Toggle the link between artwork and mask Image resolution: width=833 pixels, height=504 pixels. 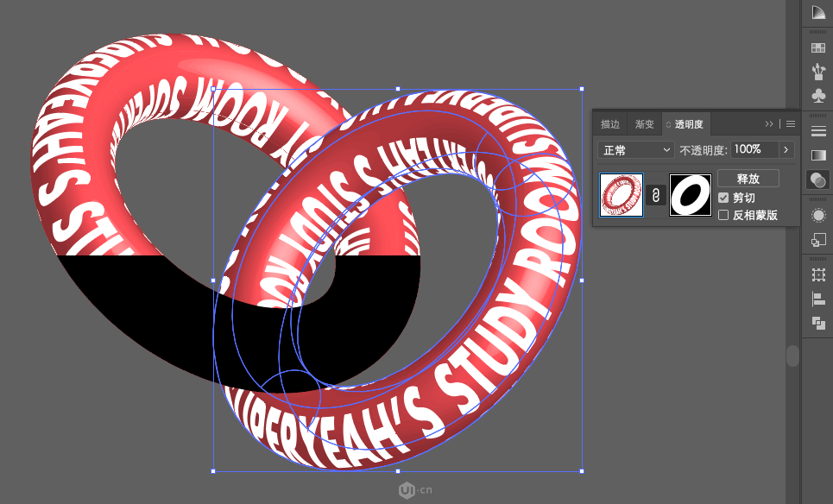656,195
